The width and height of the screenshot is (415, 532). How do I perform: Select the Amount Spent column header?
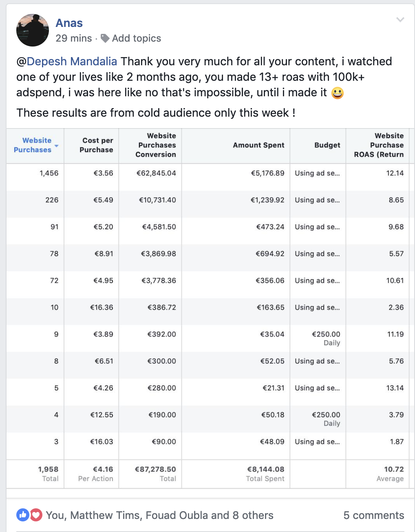258,145
